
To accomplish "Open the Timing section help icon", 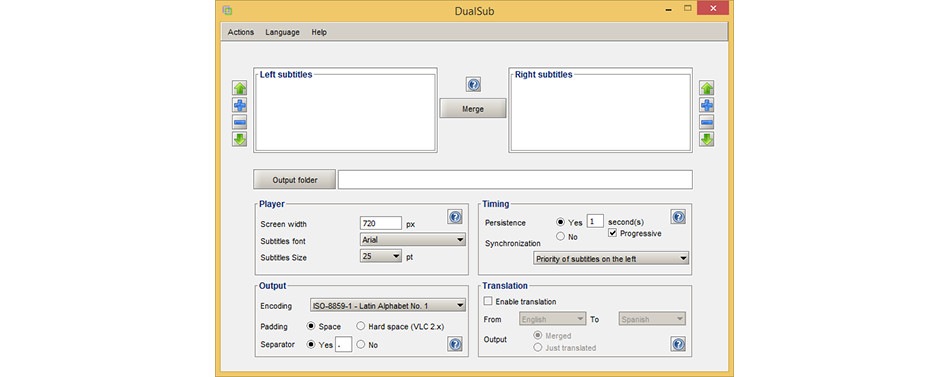I will (678, 216).
